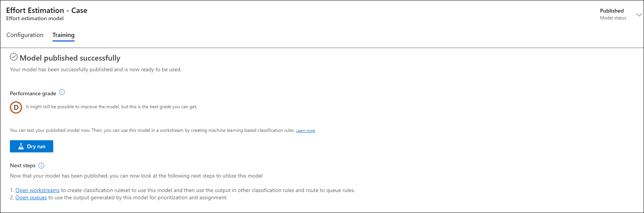Select the Training tab

pos(64,35)
